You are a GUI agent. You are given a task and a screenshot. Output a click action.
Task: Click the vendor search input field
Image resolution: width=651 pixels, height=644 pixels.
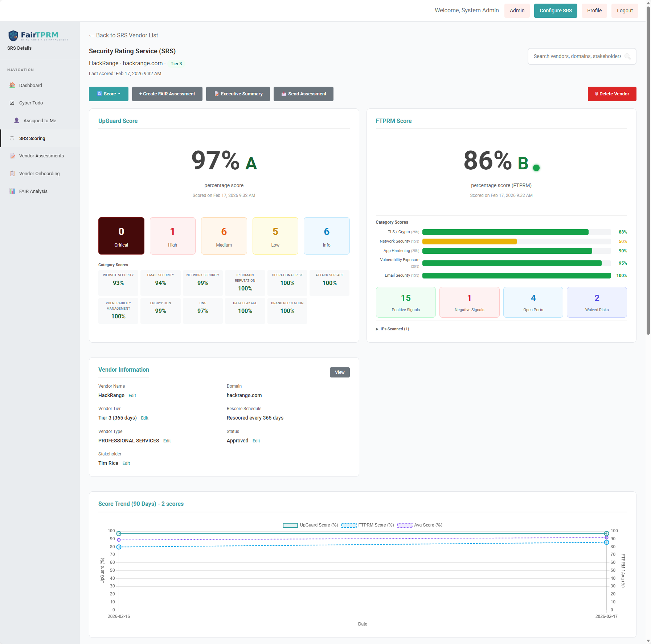tap(577, 57)
